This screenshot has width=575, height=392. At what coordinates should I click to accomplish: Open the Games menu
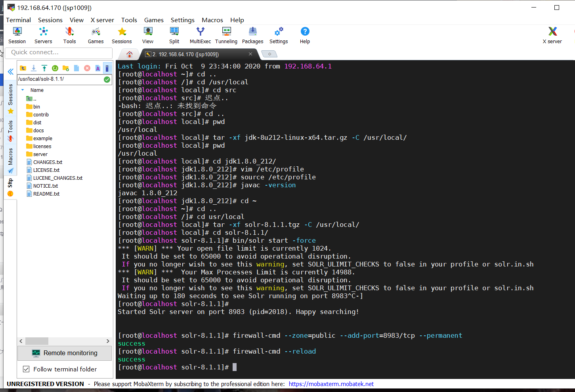[154, 20]
